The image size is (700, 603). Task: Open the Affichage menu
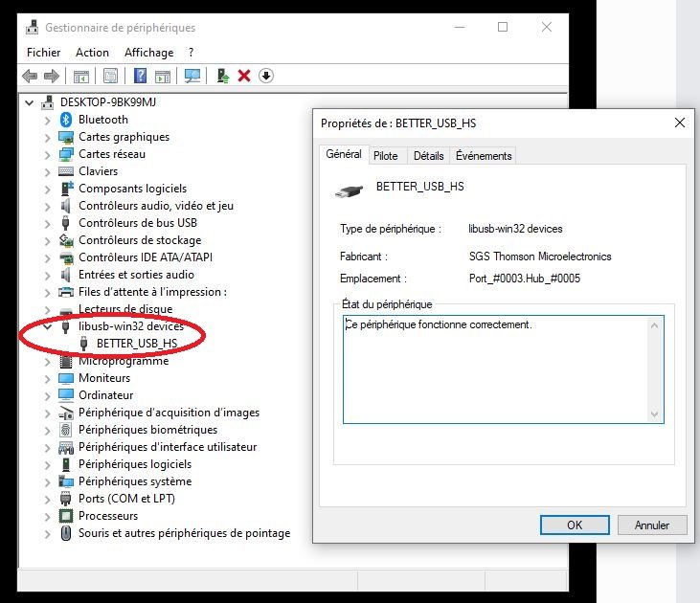[149, 53]
